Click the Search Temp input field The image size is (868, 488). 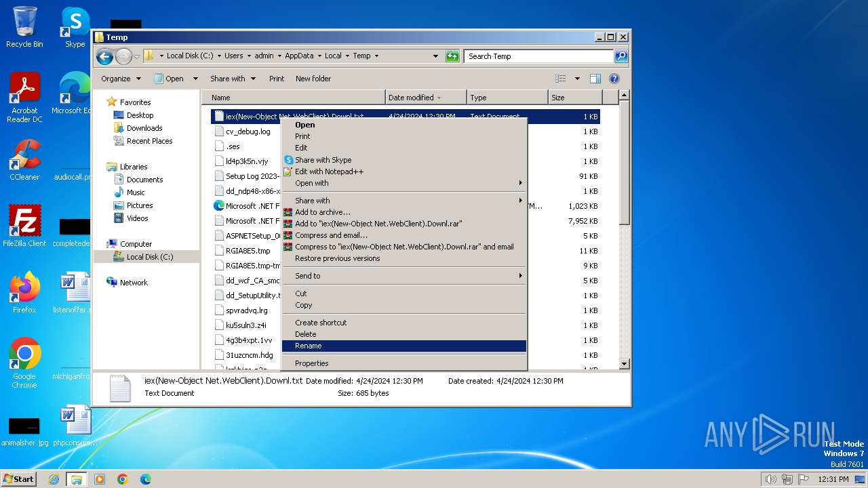coord(539,56)
